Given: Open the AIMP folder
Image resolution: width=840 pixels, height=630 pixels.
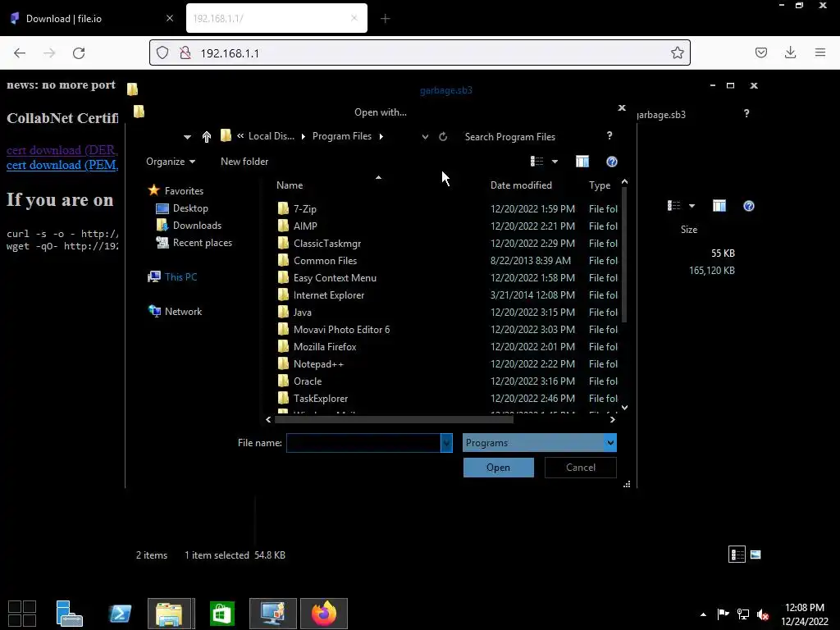Looking at the screenshot, I should [x=305, y=226].
